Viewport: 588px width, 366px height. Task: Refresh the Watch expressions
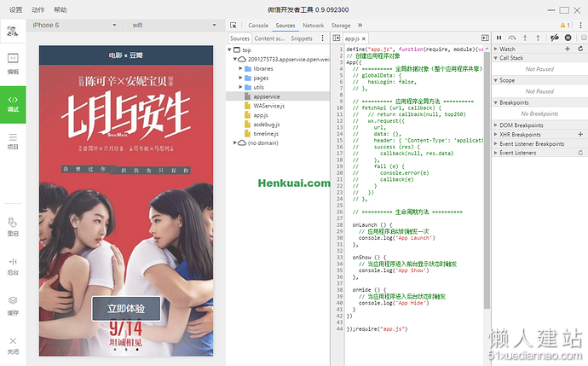[580, 49]
